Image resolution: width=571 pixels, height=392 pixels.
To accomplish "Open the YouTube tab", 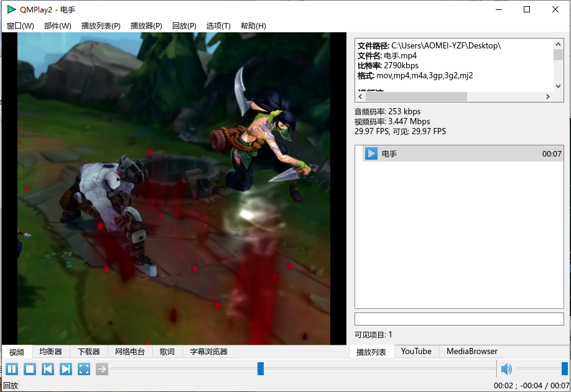I will (x=416, y=352).
